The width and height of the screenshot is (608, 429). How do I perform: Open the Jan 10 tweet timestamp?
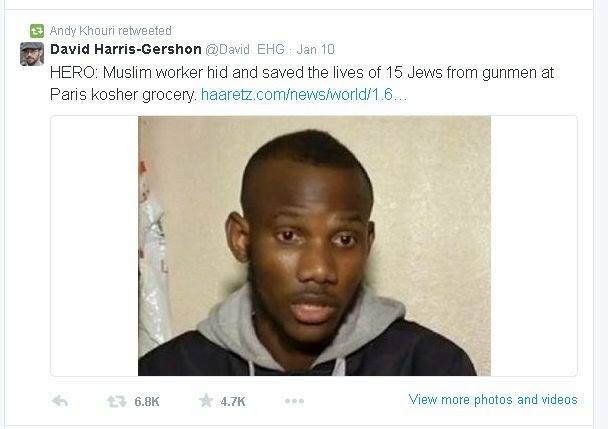point(316,49)
